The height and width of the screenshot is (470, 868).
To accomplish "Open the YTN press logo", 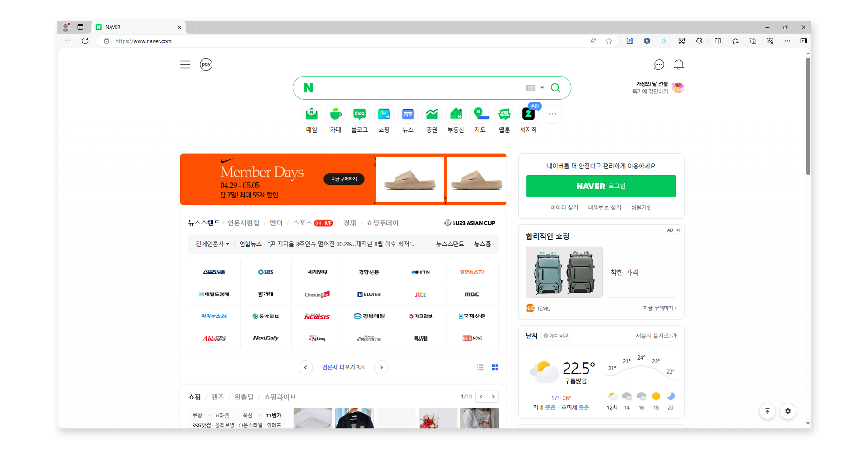I will click(420, 272).
